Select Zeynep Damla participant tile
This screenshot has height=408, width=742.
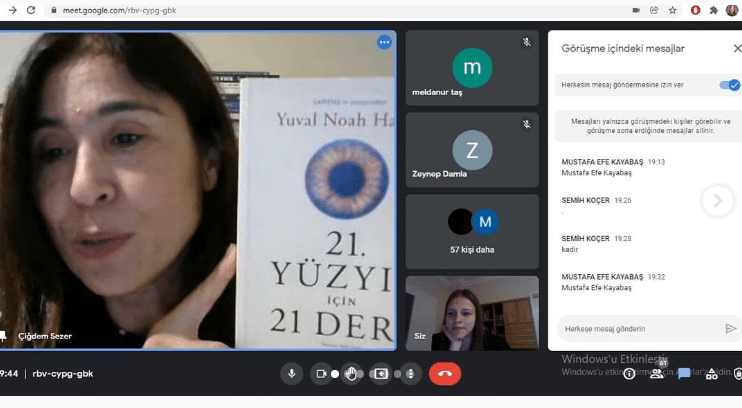[x=472, y=150]
